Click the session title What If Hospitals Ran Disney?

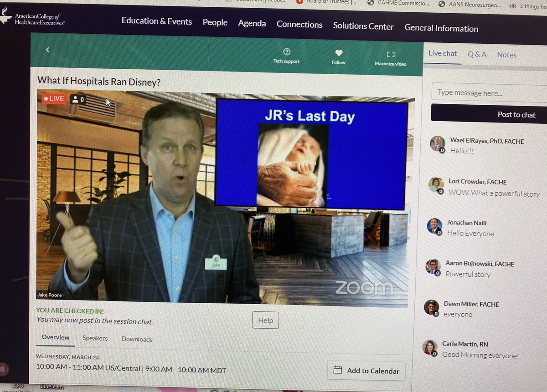click(99, 81)
